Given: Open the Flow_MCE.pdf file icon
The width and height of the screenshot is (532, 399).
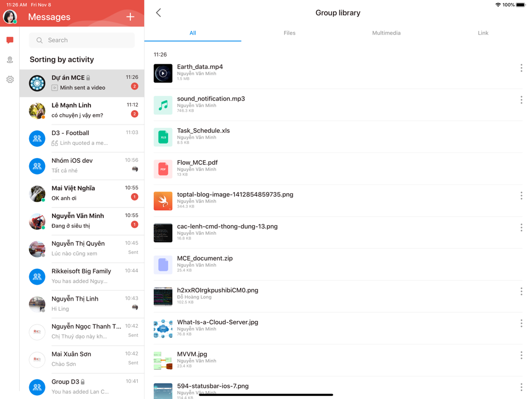Looking at the screenshot, I should click(163, 169).
